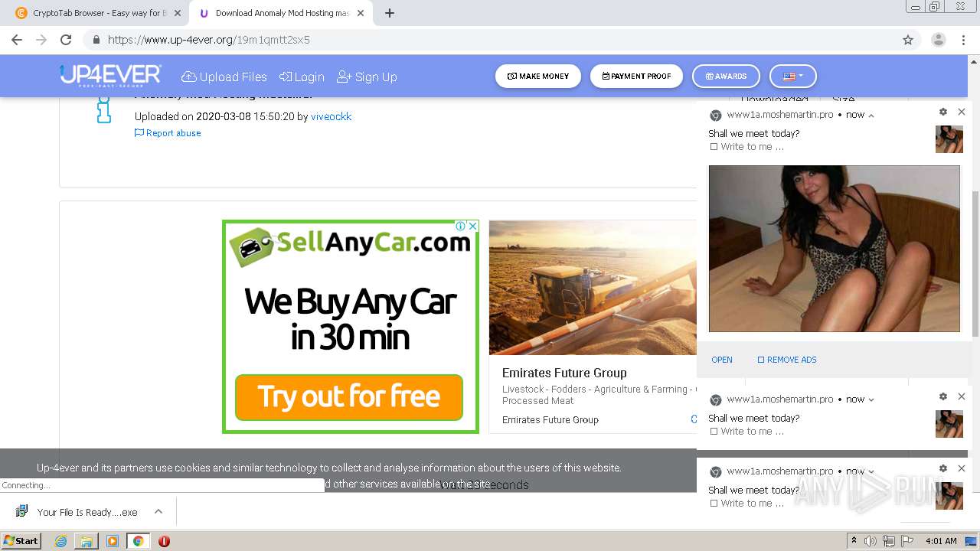Open the Login link in the header
The image size is (980, 551).
[x=302, y=77]
